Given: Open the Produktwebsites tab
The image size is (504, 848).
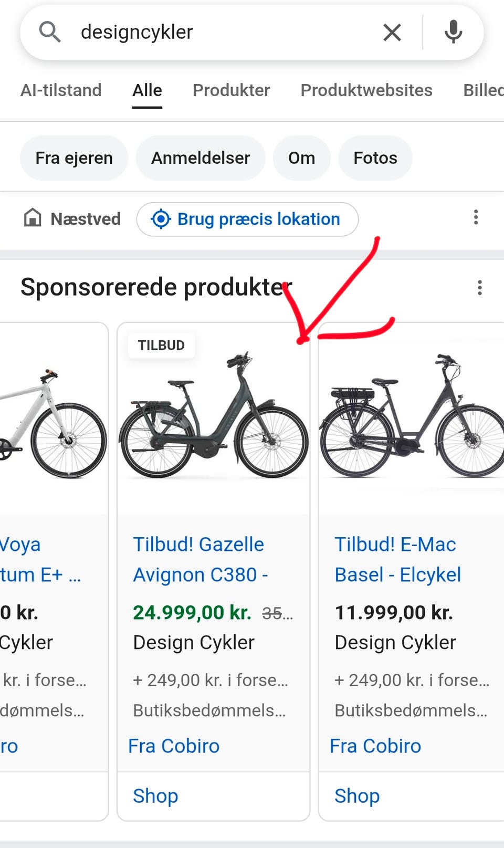Looking at the screenshot, I should [x=366, y=90].
